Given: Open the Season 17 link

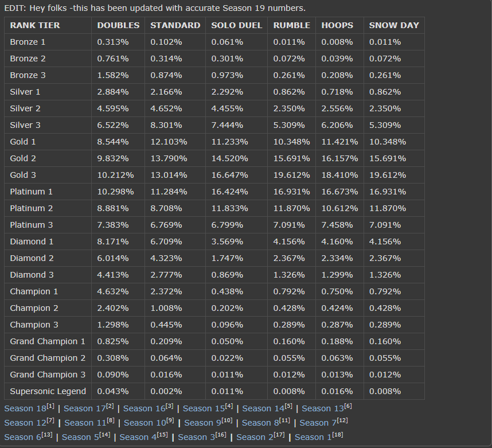Looking at the screenshot, I should tap(84, 408).
